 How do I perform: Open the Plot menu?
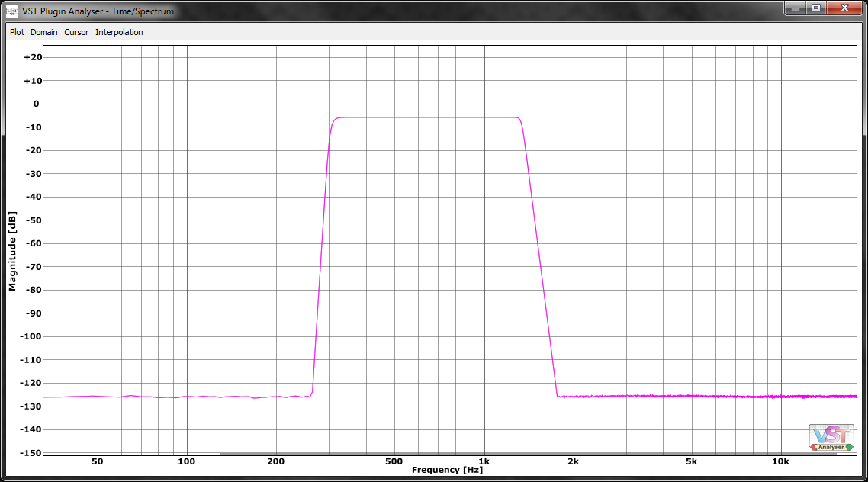click(x=17, y=32)
